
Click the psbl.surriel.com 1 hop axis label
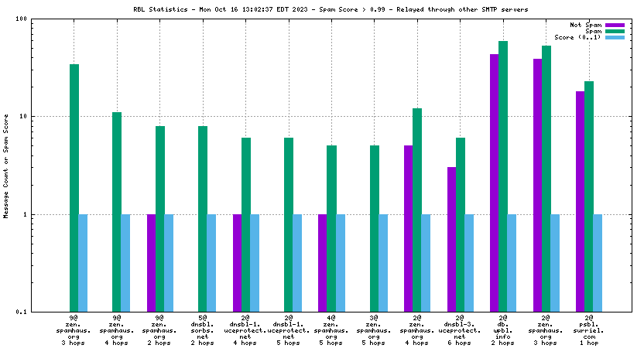tap(588, 330)
